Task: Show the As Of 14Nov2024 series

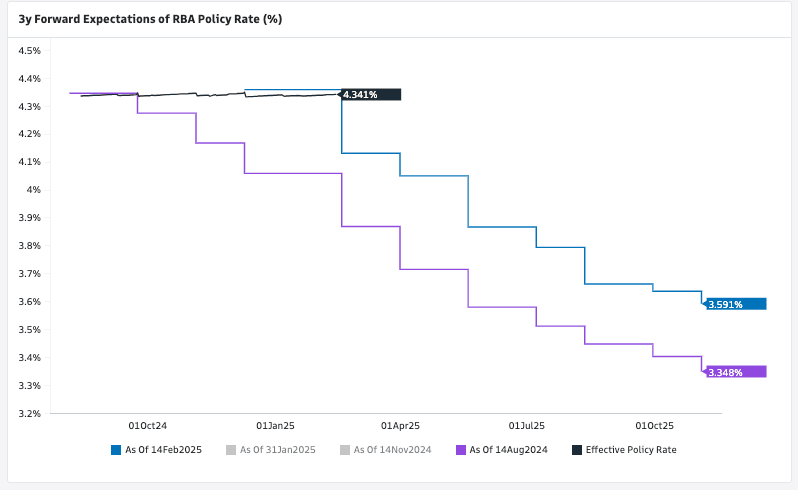Action: (x=393, y=450)
